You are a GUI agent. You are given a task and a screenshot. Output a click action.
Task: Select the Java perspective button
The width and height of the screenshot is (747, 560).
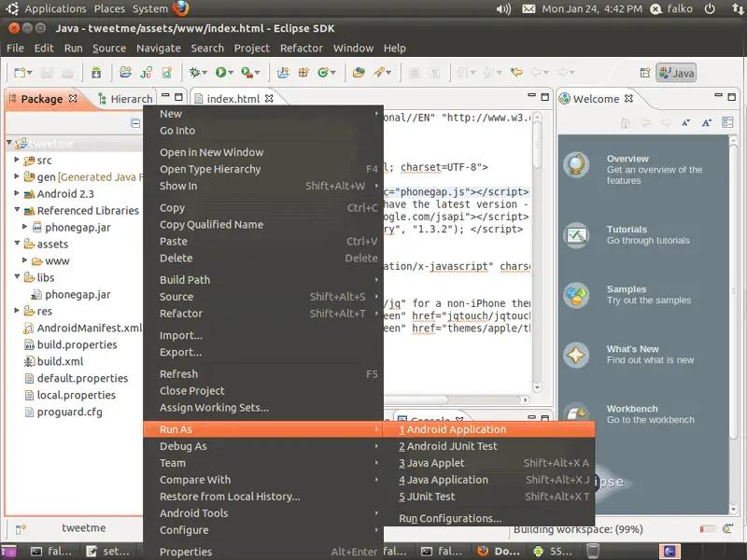[676, 73]
